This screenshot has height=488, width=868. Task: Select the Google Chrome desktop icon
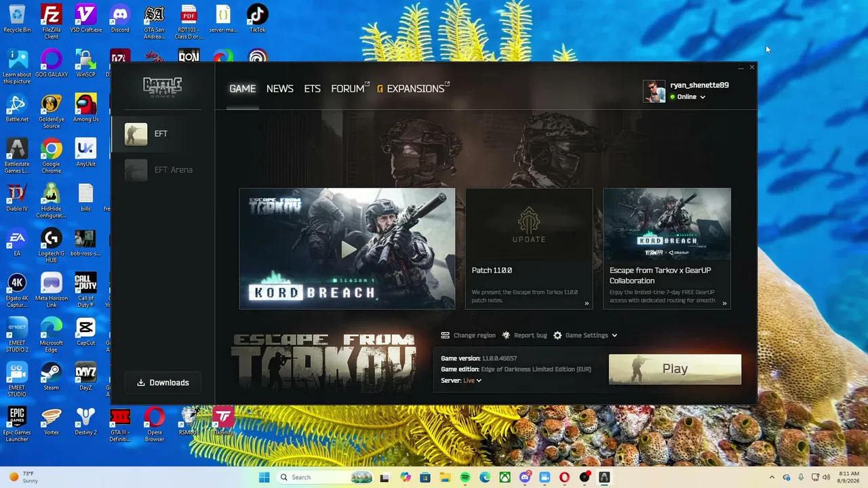(52, 157)
